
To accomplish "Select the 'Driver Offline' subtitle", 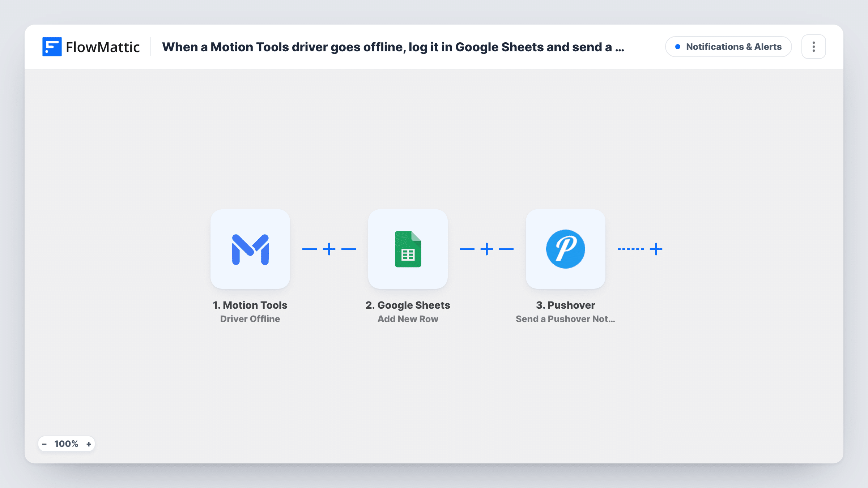I will click(250, 319).
